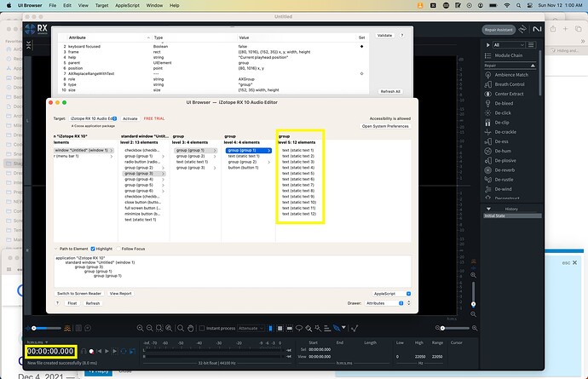Open the Edit menu
Screen dimensions: 588x379
(67, 6)
